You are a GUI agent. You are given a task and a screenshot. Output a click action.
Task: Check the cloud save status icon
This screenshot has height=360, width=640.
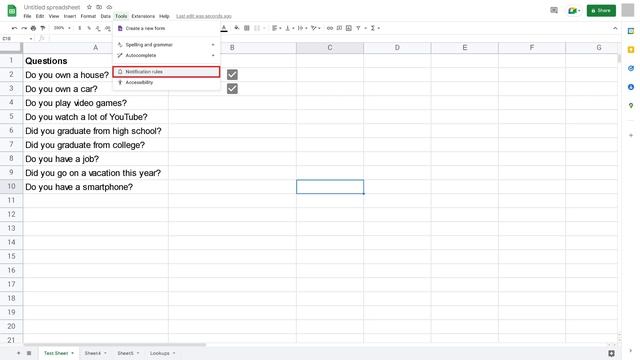pyautogui.click(x=109, y=7)
